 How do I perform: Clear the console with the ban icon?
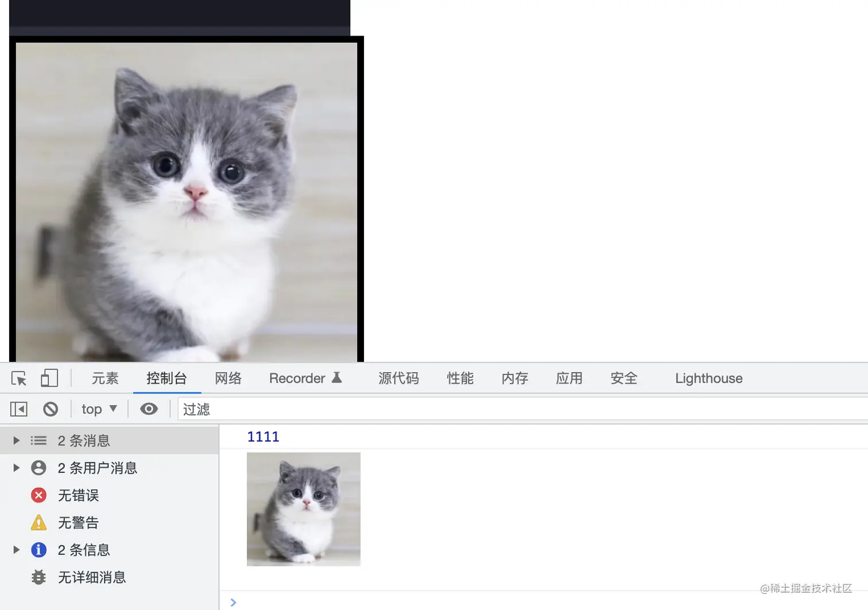coord(51,409)
